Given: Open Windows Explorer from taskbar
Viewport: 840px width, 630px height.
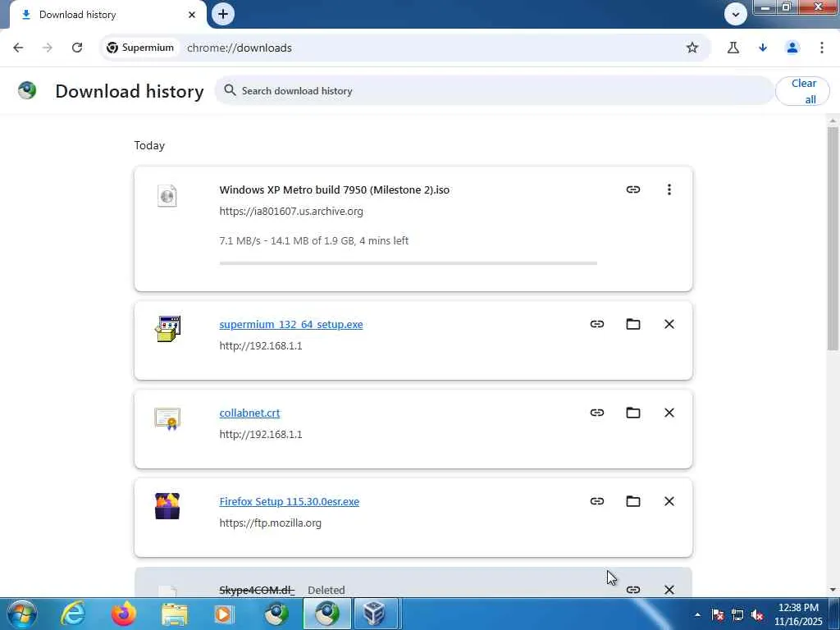Looking at the screenshot, I should [x=175, y=614].
